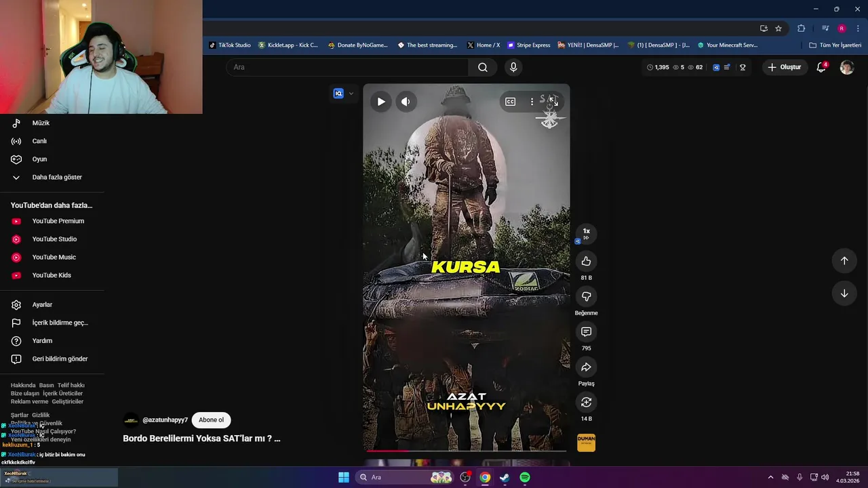Remix the Short with 14 B remixes
868x488 pixels.
click(586, 402)
